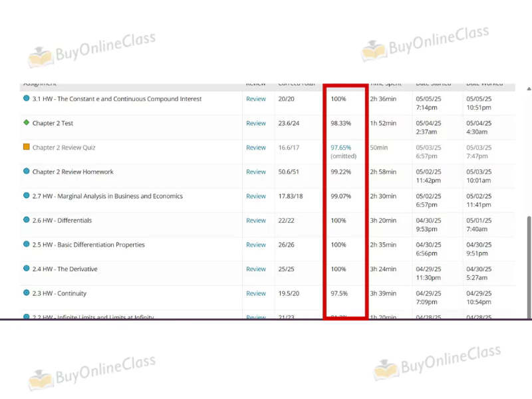This screenshot has width=532, height=399.
Task: Review the Chapter 2 Review Quiz attempt
Action: point(255,148)
